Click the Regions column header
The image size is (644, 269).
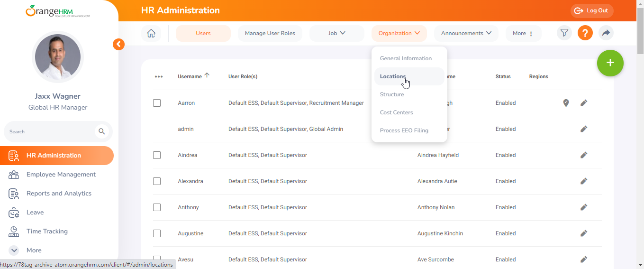click(x=539, y=76)
